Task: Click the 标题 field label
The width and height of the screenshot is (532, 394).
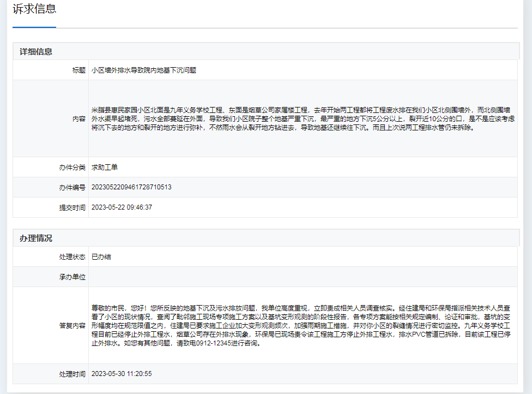Action: pyautogui.click(x=79, y=70)
